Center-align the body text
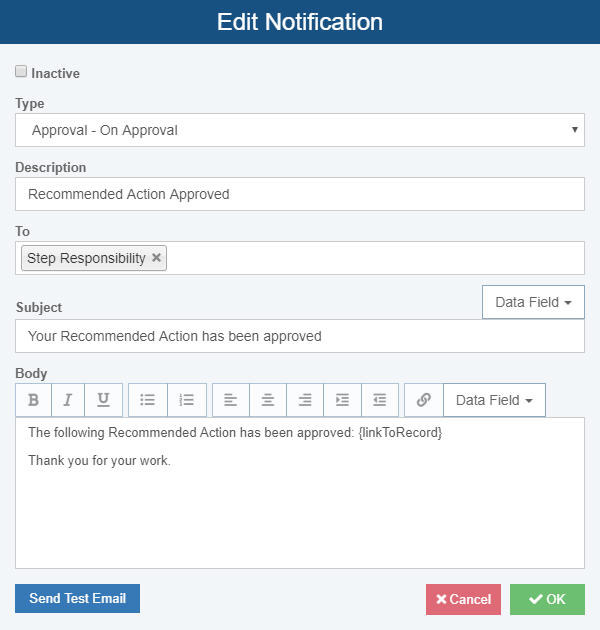Image resolution: width=600 pixels, height=630 pixels. point(268,400)
